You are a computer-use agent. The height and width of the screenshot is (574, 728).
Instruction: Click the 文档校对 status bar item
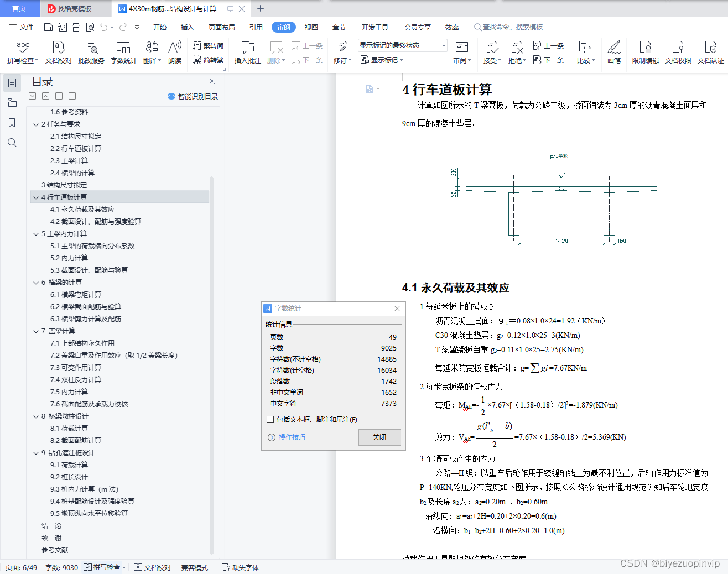tap(153, 567)
